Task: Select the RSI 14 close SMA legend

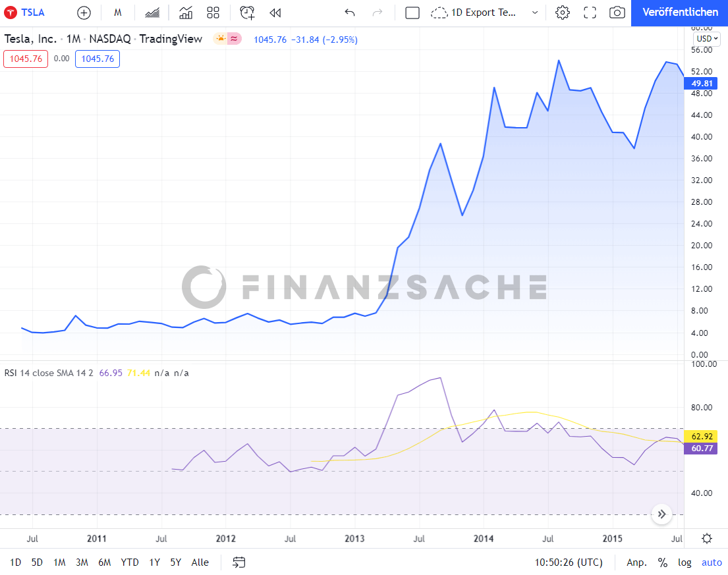Action: (x=49, y=373)
